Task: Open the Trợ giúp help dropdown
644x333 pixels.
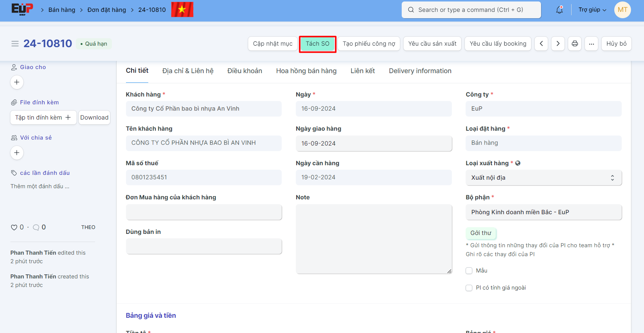Action: [592, 10]
